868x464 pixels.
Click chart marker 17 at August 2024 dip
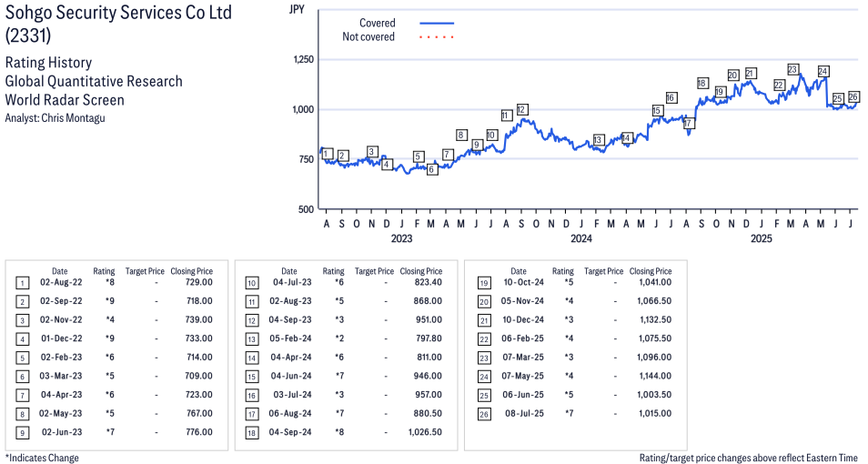coord(688,124)
